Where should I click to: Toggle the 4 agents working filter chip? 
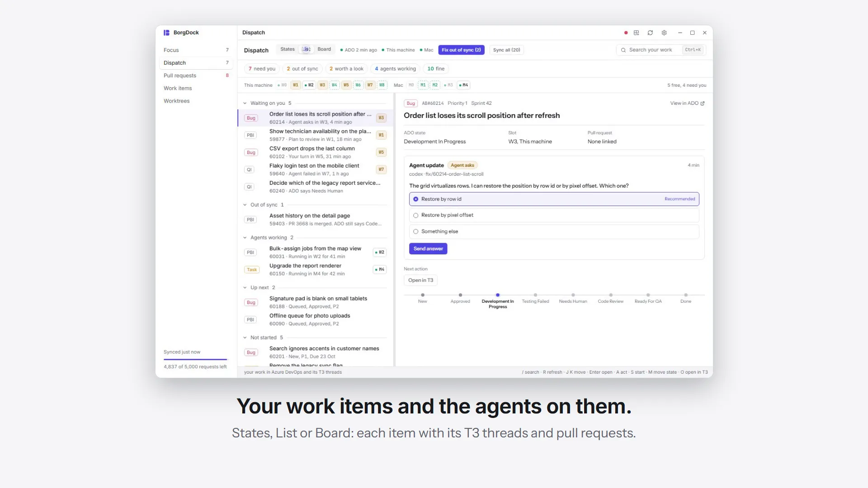395,69
